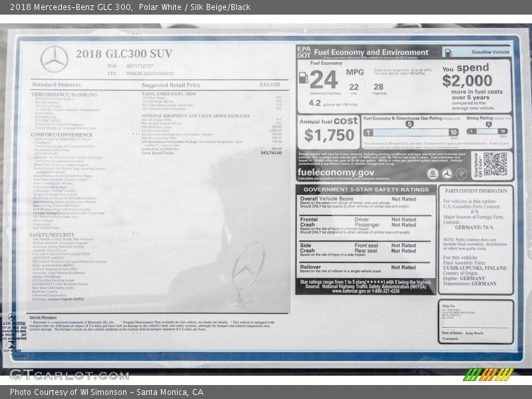Click 'Not Rated' in the Rollover row

click(404, 267)
